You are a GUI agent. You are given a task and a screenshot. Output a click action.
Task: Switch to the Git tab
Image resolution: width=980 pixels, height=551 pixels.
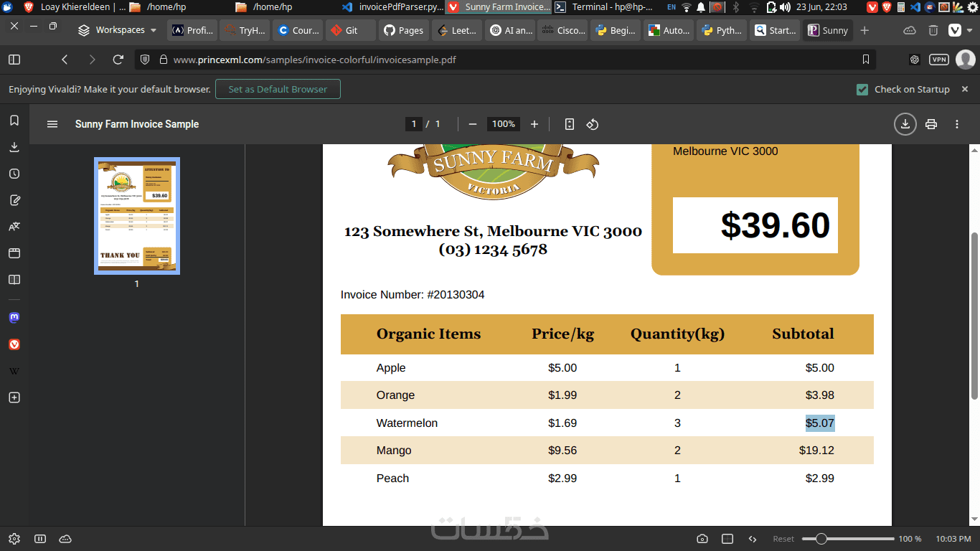tap(351, 30)
